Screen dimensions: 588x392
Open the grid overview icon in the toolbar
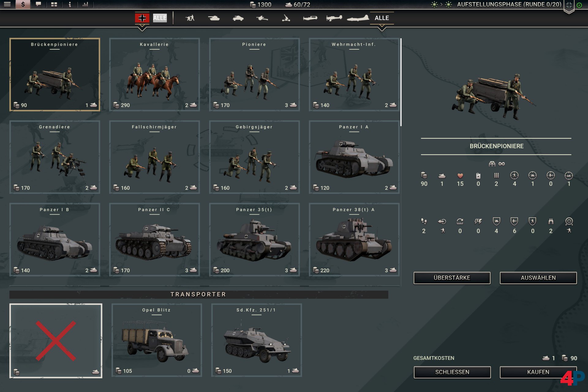(x=55, y=4)
